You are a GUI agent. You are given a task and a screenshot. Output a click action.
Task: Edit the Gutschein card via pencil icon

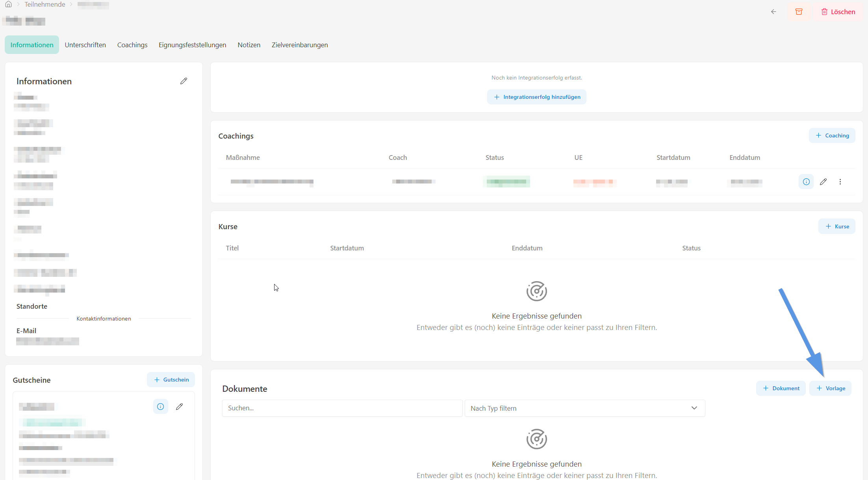click(x=179, y=407)
